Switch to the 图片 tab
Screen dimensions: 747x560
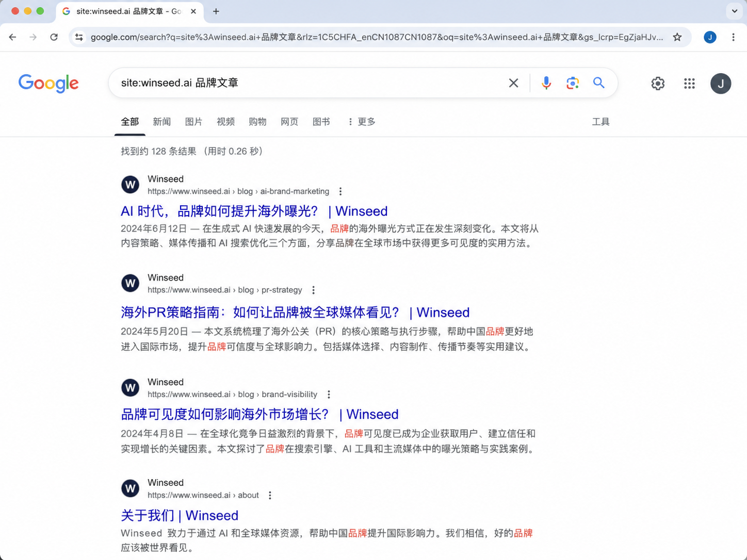pyautogui.click(x=193, y=122)
